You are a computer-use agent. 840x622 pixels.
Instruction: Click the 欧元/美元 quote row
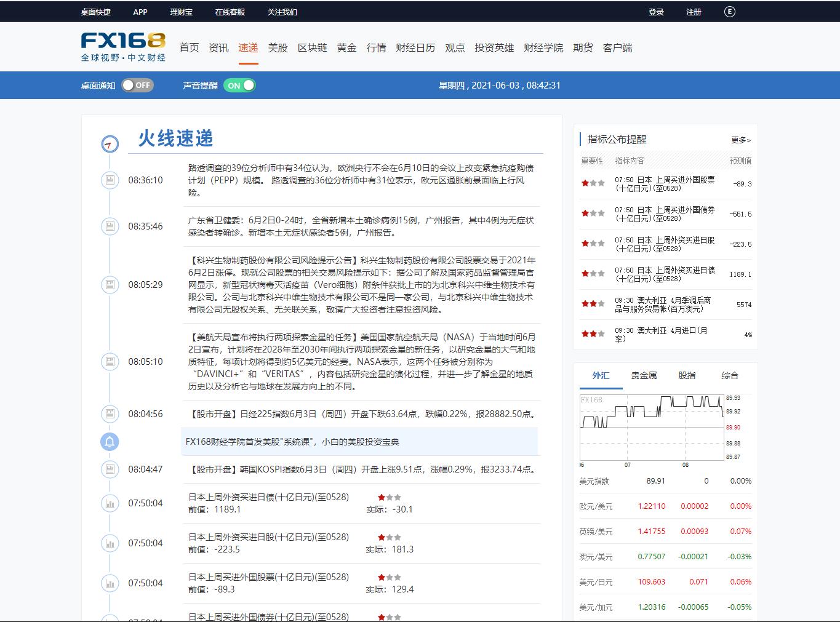(x=665, y=506)
